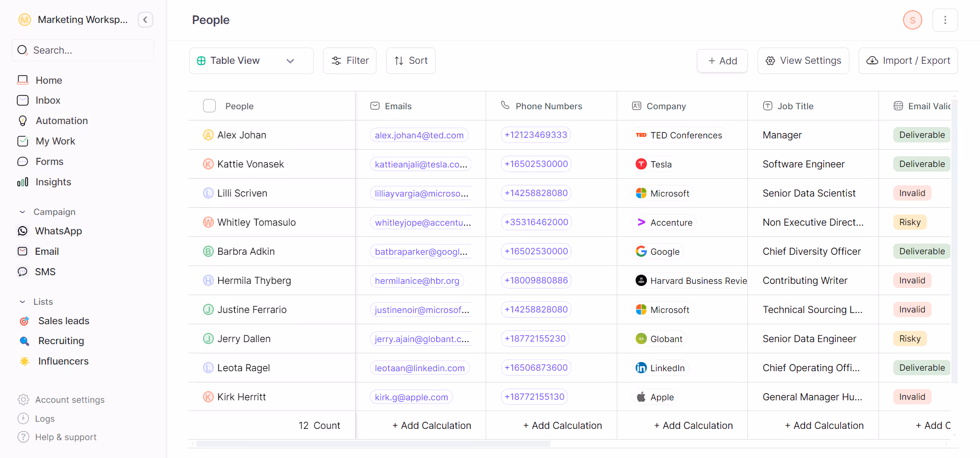Go to Home in the sidebar
The width and height of the screenshot is (980, 458).
click(48, 80)
